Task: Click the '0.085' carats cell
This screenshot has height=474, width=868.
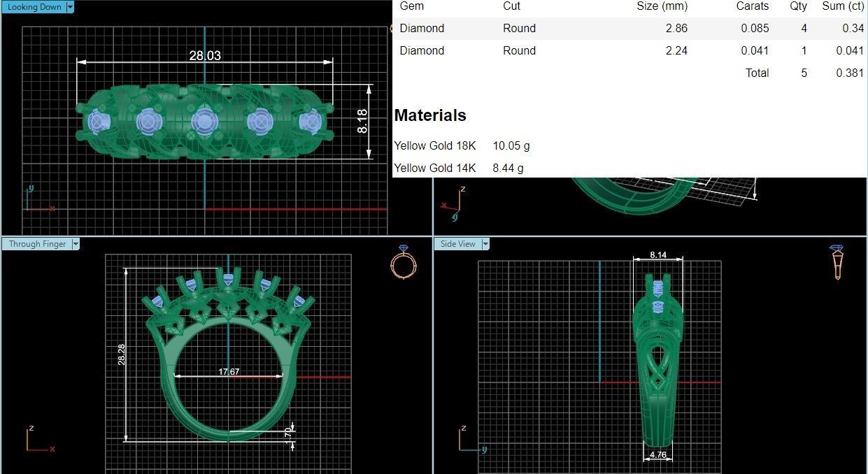Action: tap(755, 28)
